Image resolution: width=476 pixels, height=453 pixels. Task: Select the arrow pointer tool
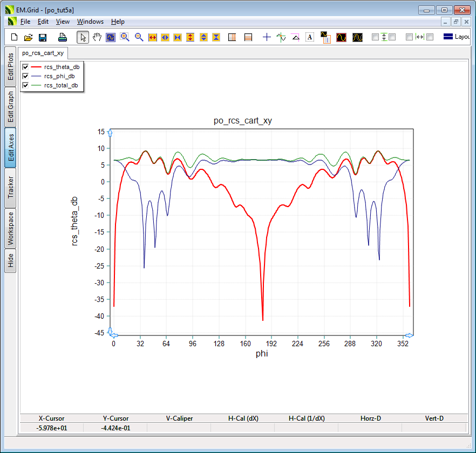point(83,37)
